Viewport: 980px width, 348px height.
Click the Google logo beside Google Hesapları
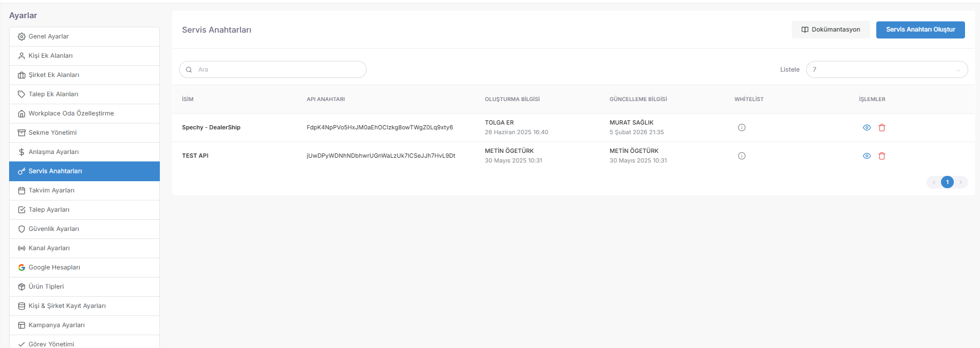coord(21,268)
